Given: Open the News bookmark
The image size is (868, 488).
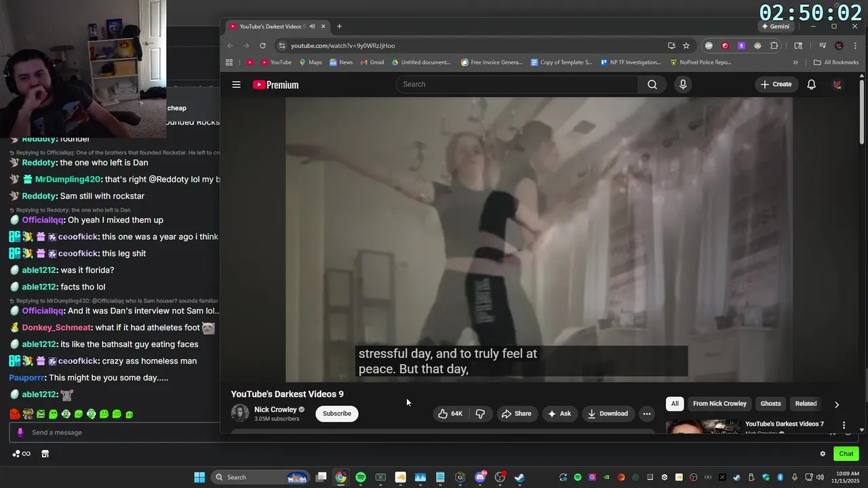Looking at the screenshot, I should [341, 62].
